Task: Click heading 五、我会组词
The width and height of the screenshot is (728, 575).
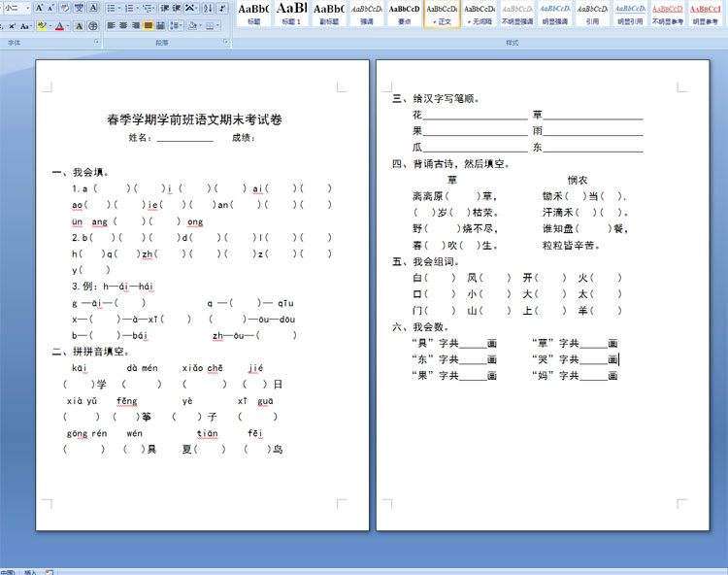Action: point(426,261)
